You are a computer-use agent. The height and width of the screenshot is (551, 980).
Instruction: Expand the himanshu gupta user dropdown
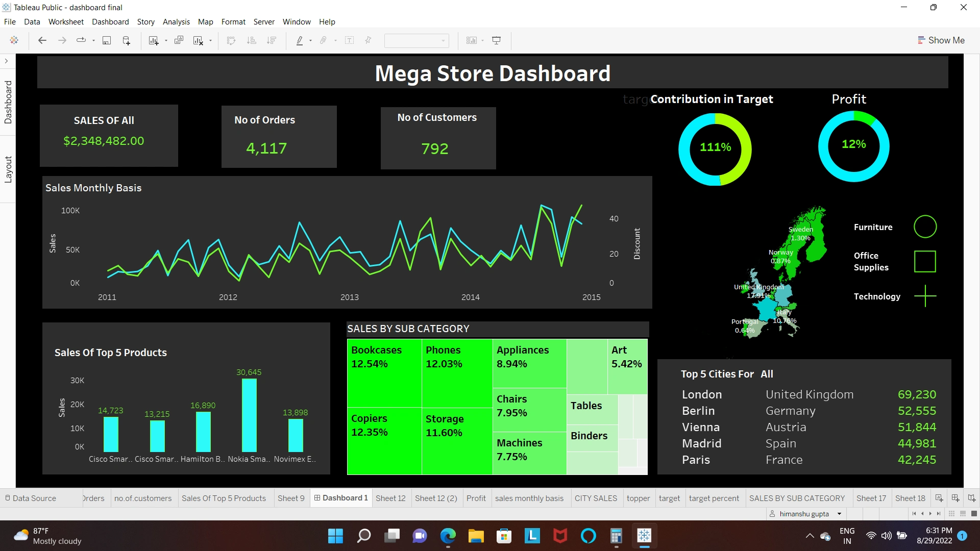click(839, 514)
